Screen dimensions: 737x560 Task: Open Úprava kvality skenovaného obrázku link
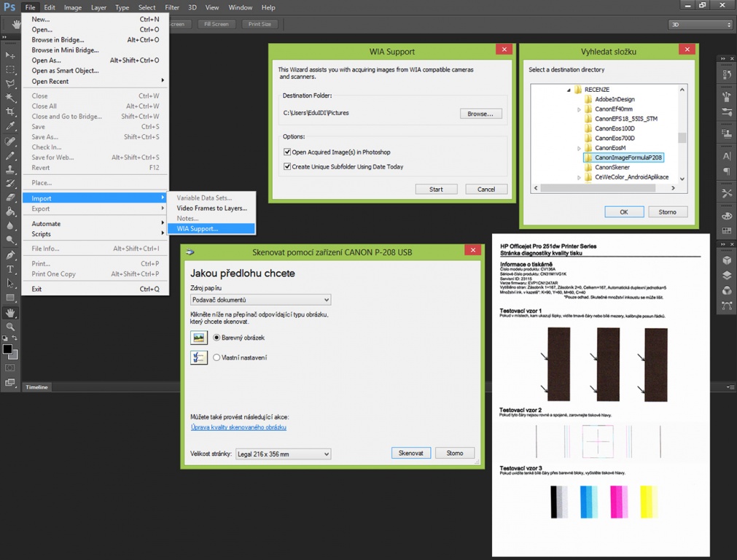coord(239,427)
